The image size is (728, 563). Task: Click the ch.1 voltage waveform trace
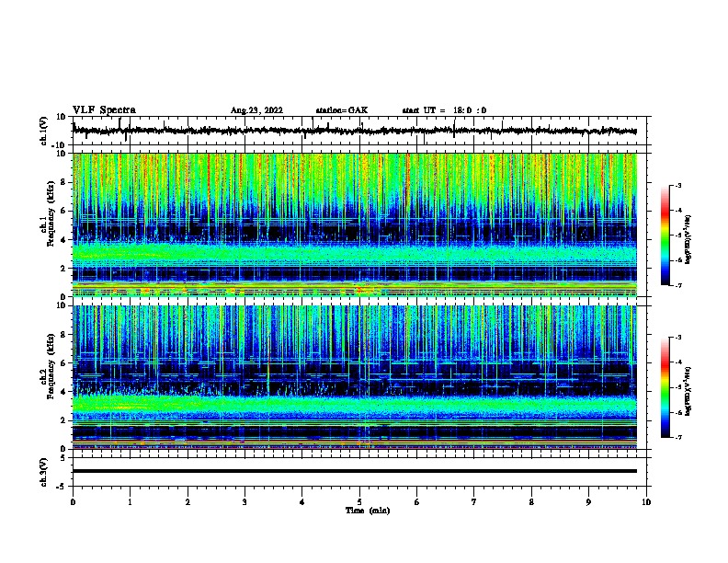(355, 131)
